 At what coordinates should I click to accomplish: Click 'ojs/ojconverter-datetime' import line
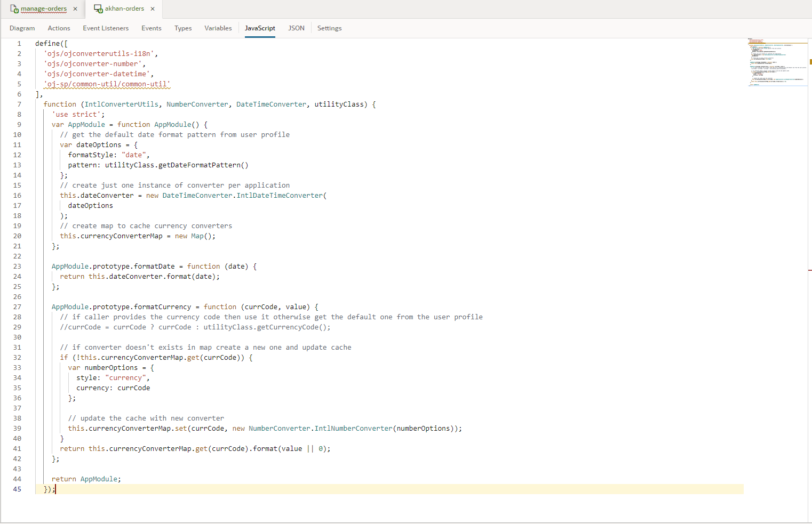99,74
